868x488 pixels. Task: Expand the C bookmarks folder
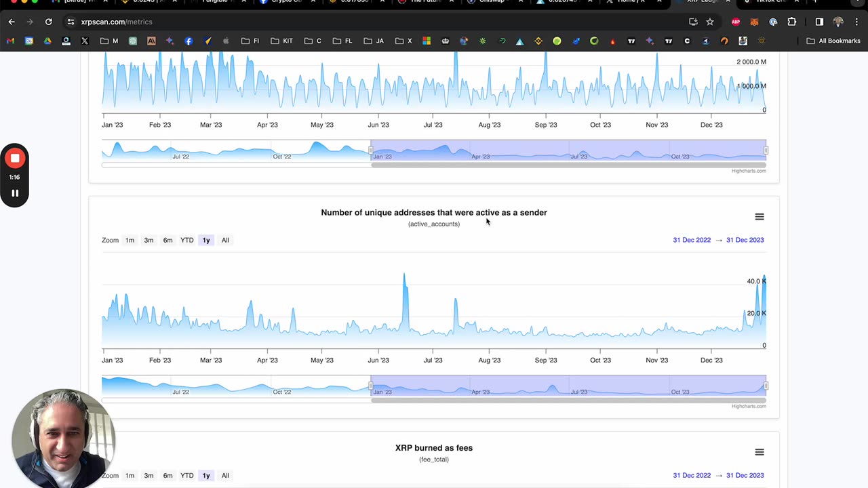coord(313,41)
